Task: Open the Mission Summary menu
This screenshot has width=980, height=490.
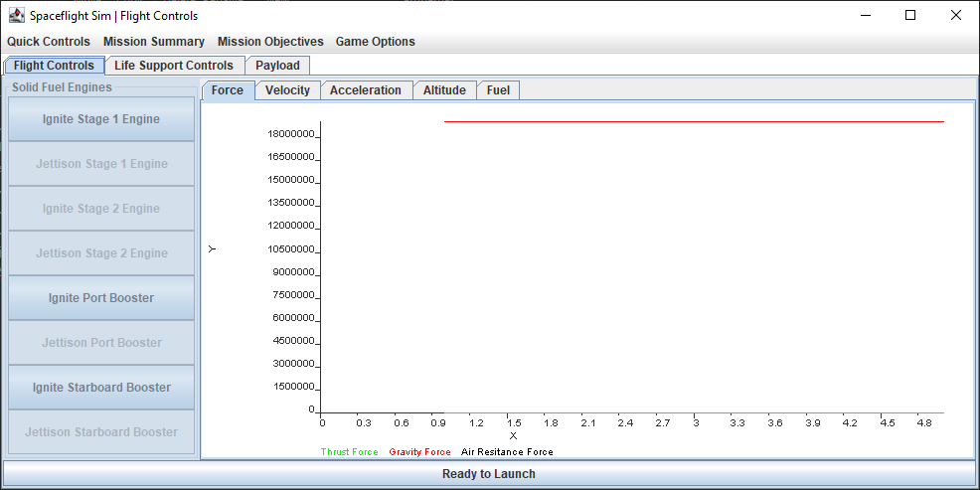Action: tap(154, 42)
